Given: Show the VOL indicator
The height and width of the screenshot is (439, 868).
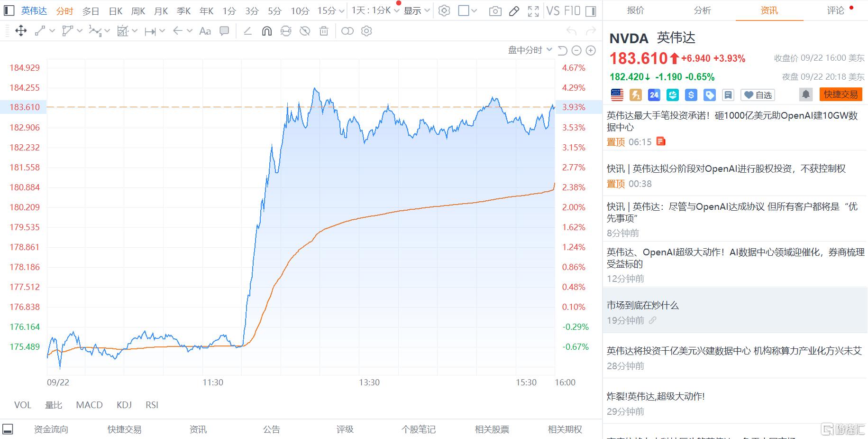Looking at the screenshot, I should tap(23, 405).
